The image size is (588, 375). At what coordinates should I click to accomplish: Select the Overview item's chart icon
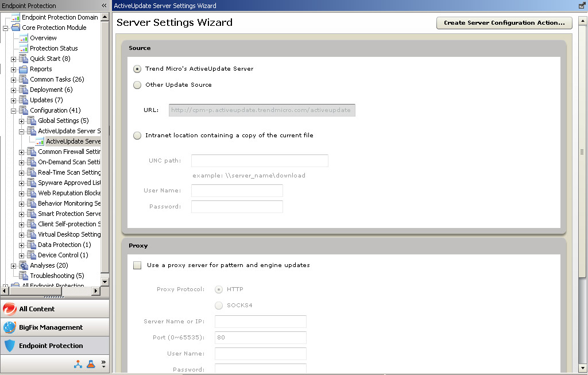[x=22, y=38]
